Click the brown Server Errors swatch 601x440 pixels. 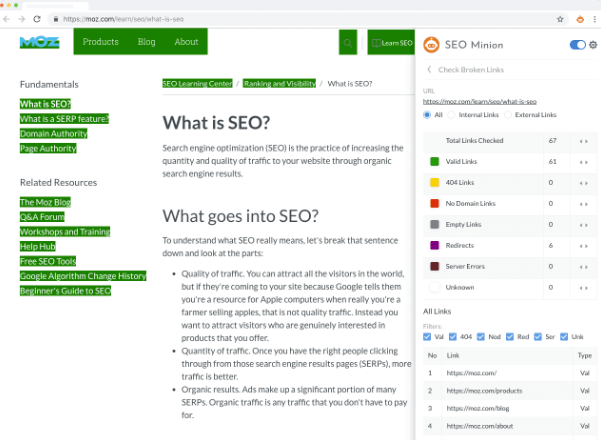click(434, 266)
